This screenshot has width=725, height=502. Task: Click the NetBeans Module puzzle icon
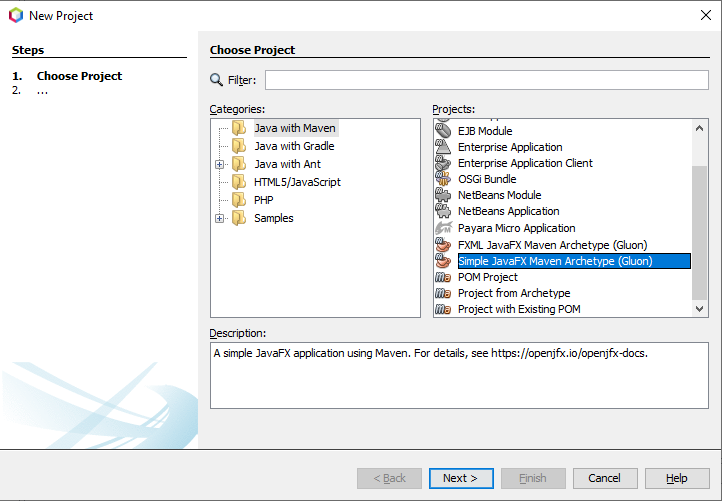[443, 195]
